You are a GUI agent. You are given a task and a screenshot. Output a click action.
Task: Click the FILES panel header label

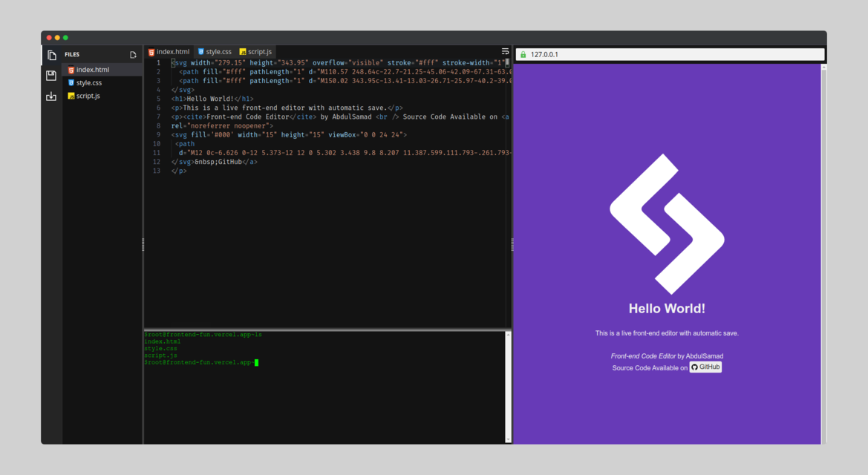point(72,54)
